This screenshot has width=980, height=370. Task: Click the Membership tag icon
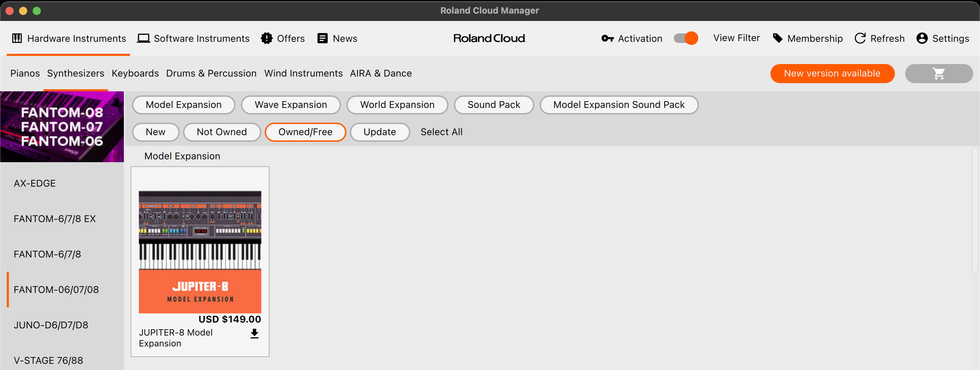click(778, 38)
